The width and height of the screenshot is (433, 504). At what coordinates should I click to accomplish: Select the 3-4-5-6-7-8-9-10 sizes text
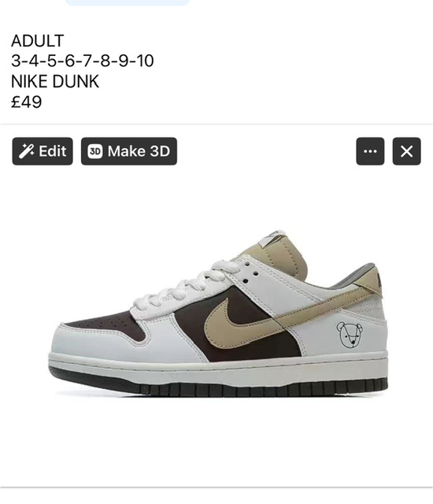coord(83,61)
